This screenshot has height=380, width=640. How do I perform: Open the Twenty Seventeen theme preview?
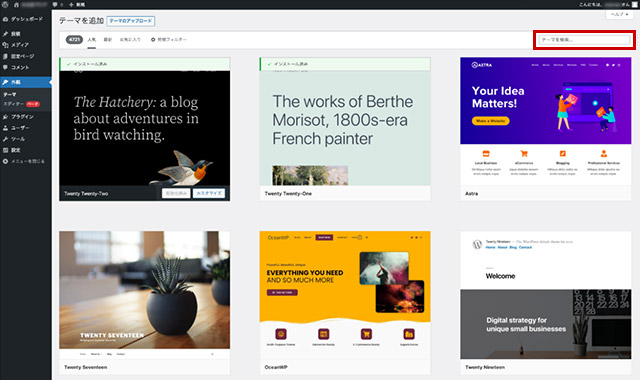pyautogui.click(x=144, y=295)
